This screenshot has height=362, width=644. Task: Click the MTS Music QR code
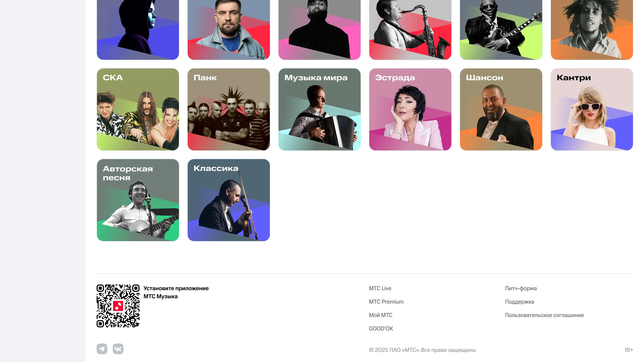(x=118, y=306)
